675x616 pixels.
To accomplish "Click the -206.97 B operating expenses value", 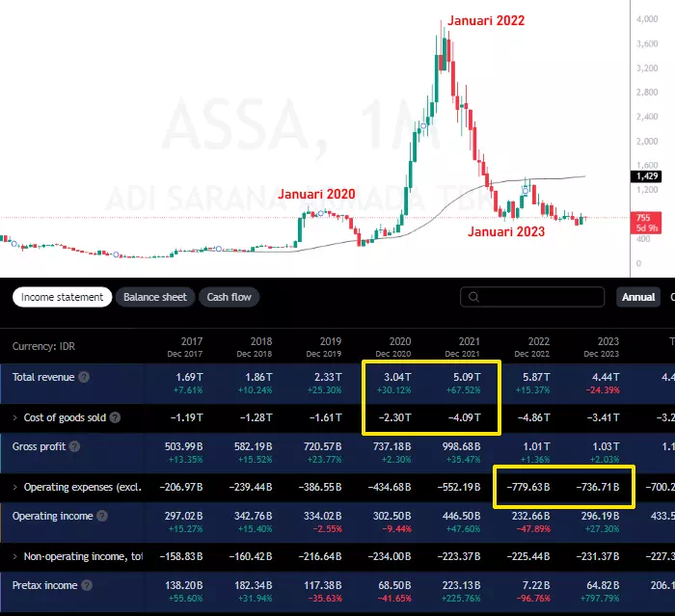I will point(181,487).
